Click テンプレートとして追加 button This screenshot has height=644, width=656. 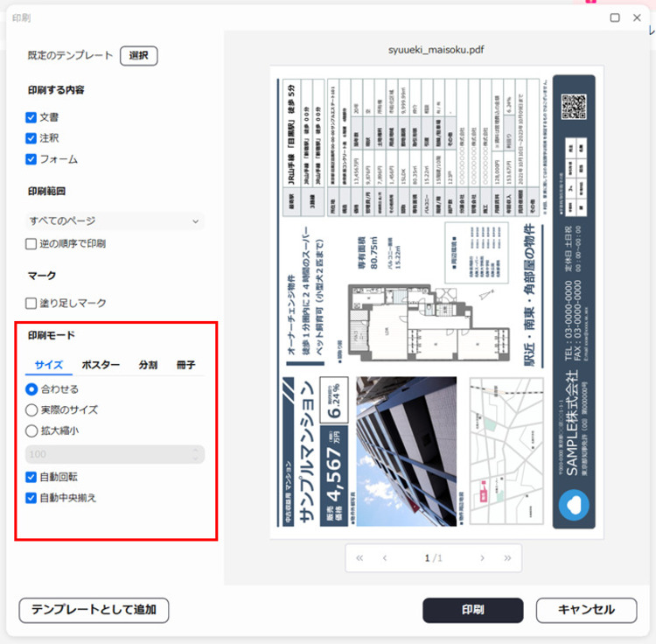(94, 610)
